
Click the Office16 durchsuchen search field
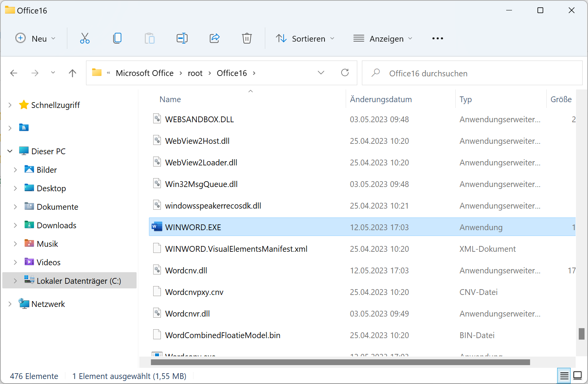472,73
